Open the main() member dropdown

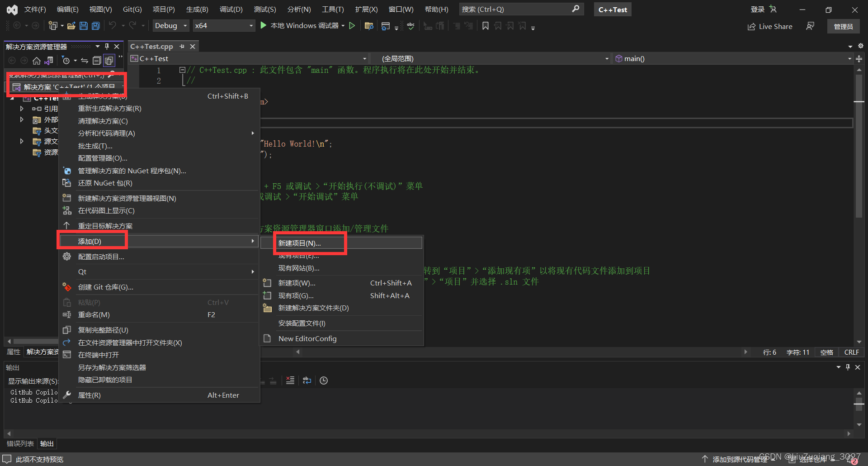[x=732, y=58]
